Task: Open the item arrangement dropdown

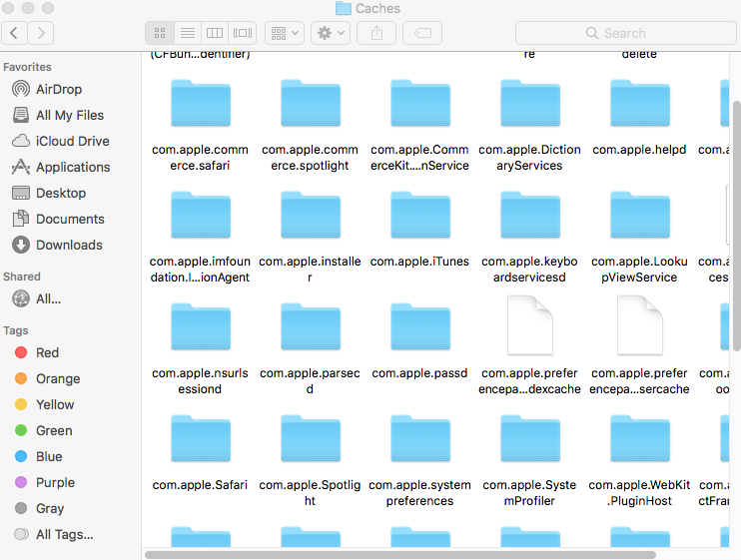Action: point(285,33)
